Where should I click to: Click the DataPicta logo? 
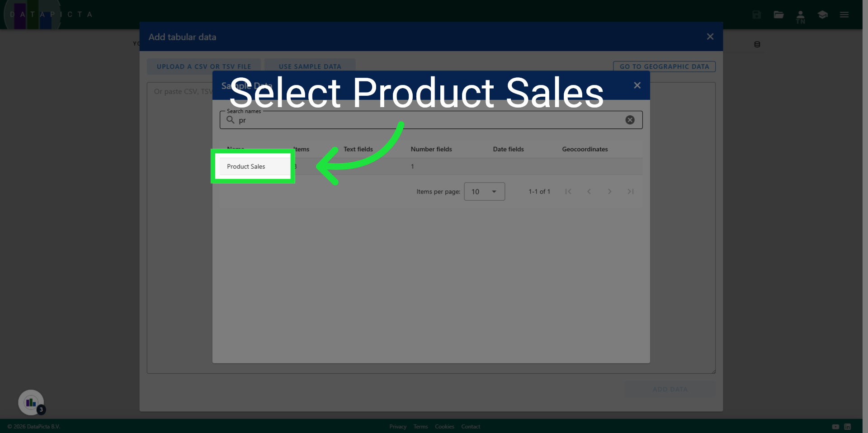32,14
